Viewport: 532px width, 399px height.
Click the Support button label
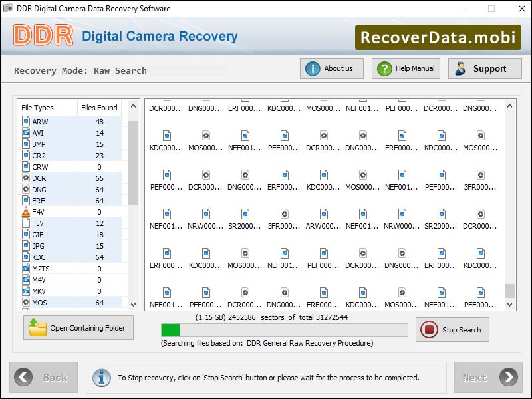point(489,69)
